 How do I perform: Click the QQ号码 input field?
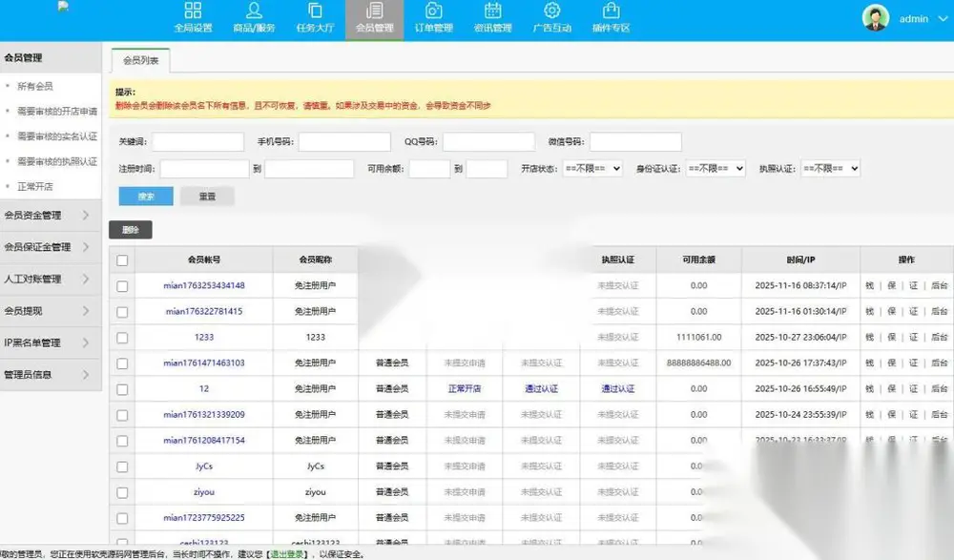click(488, 142)
